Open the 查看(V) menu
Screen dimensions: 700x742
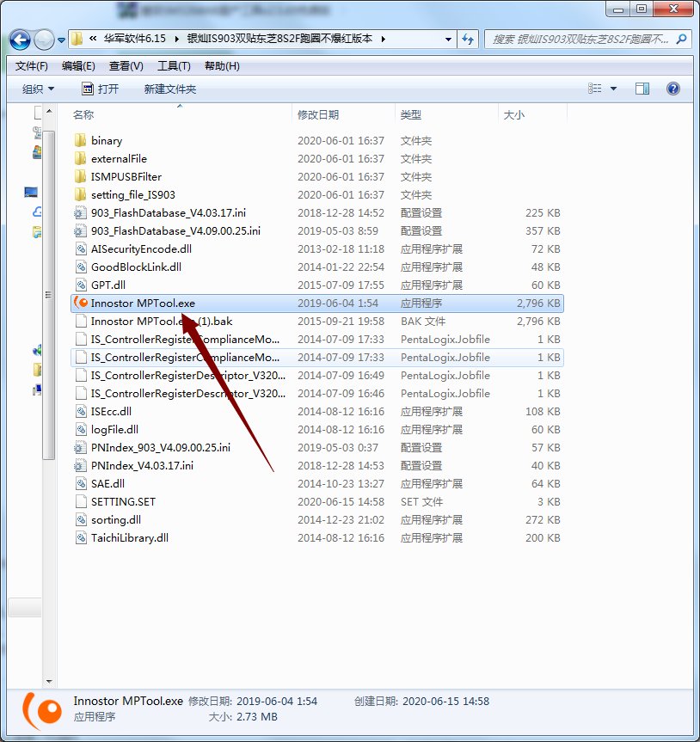pyautogui.click(x=126, y=66)
